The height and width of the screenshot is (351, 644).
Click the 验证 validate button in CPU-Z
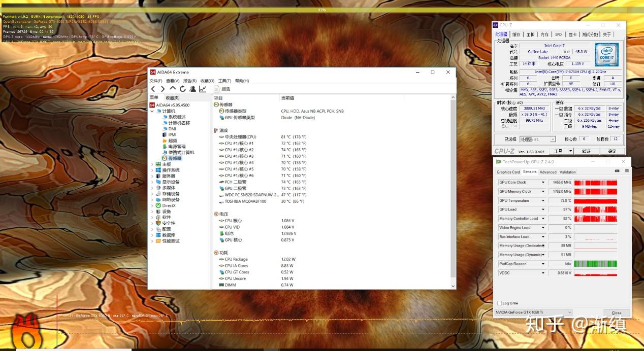coord(587,151)
